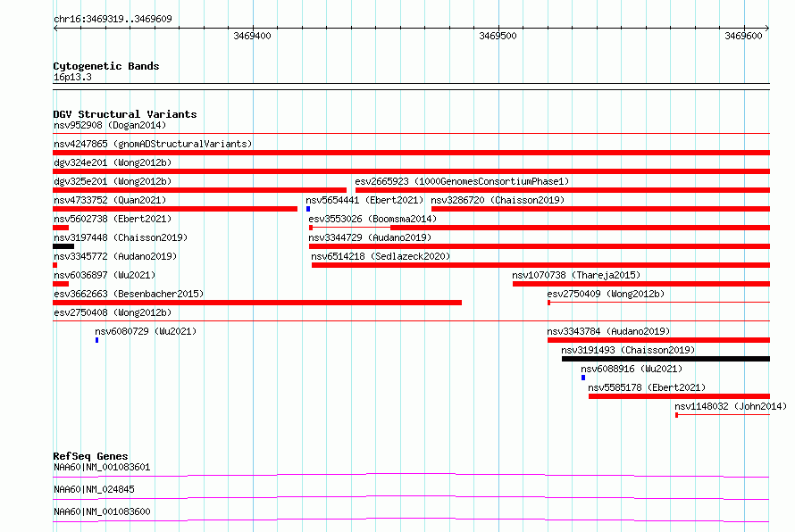Click the blue nsv5654441 variant marker
Image resolution: width=795 pixels, height=532 pixels.
pyautogui.click(x=308, y=209)
